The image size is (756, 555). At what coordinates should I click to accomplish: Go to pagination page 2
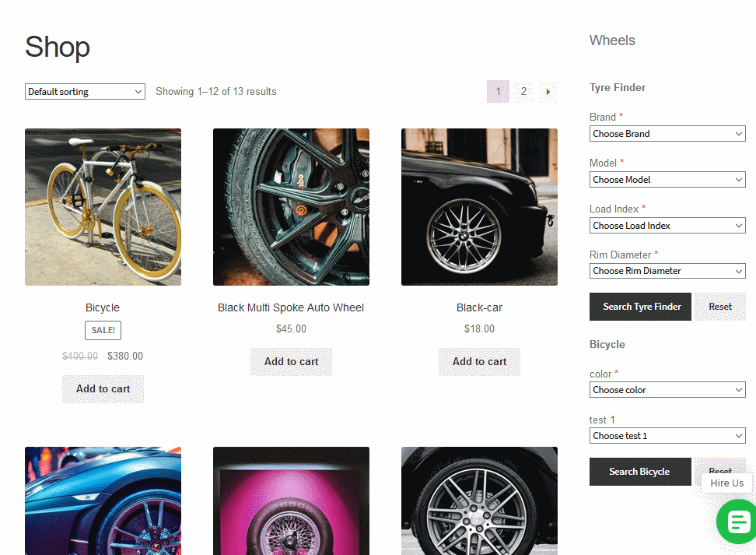click(523, 92)
